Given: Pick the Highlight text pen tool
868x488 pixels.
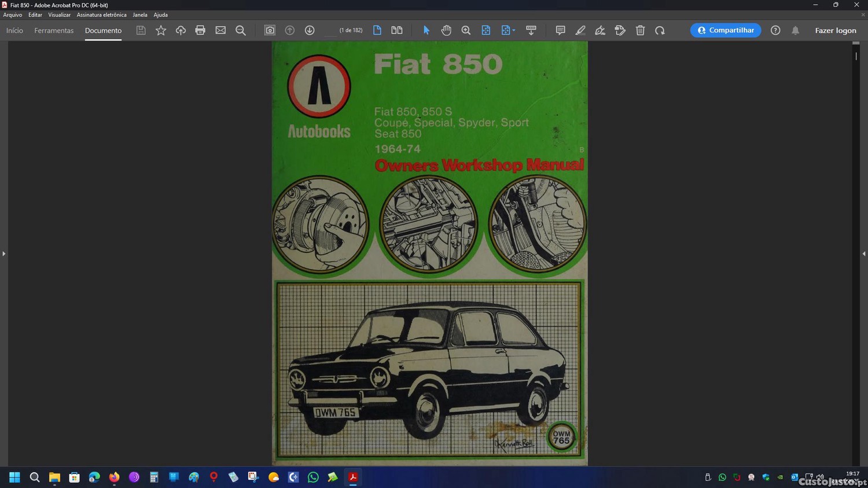Looking at the screenshot, I should click(580, 31).
